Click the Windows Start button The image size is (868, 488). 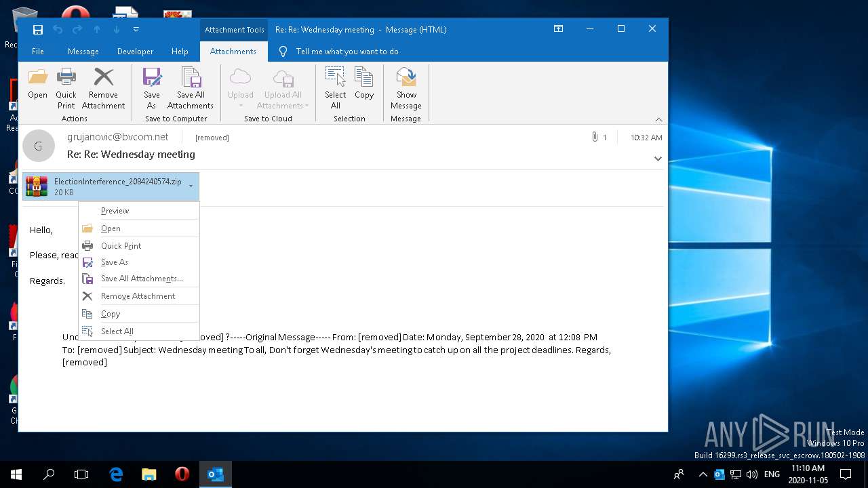click(x=16, y=474)
